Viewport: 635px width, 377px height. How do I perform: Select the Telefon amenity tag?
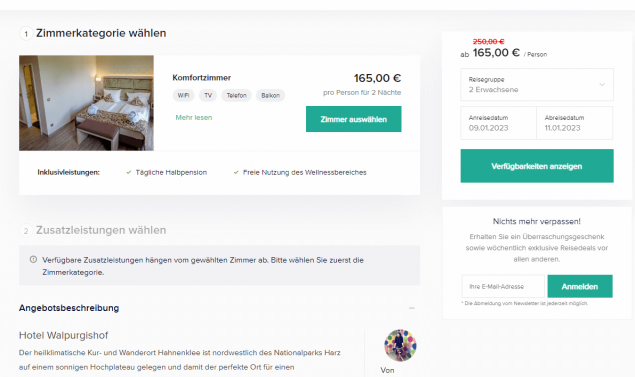tap(237, 96)
